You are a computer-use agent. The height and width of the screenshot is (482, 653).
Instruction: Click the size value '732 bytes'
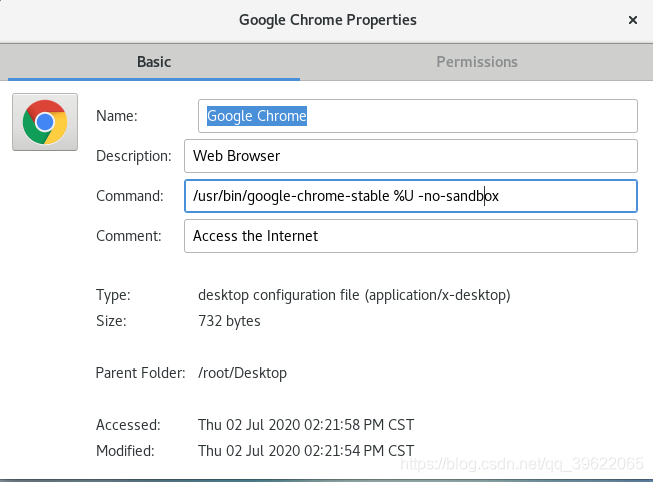229,321
